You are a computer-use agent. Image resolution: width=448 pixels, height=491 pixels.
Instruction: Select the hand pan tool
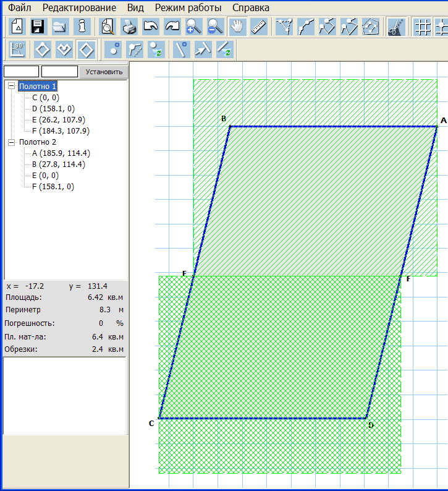point(237,27)
